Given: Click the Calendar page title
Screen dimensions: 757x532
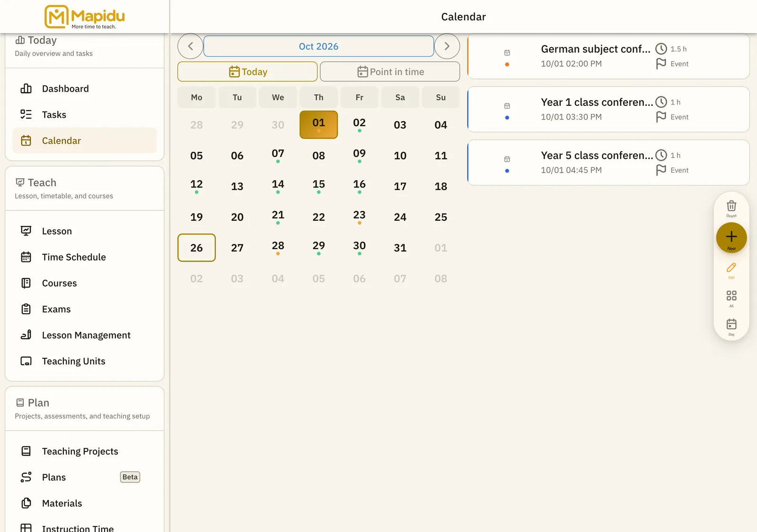Looking at the screenshot, I should (x=464, y=17).
